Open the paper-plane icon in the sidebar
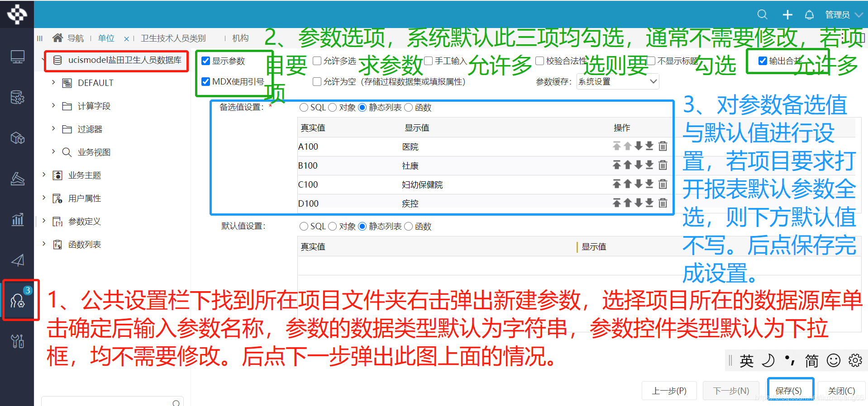868x406 pixels. point(17,260)
